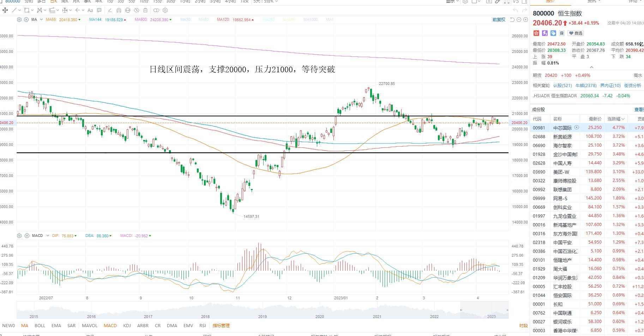644x336 pixels.
Task: Add to watchlist with 自选 heart button
Action: point(576,33)
